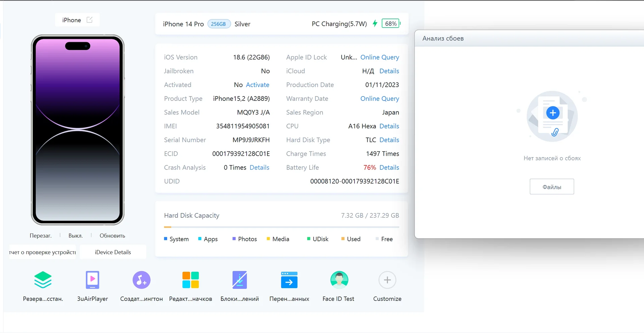The image size is (644, 333).
Task: Click the IMEI number 354811954905081
Action: pyautogui.click(x=243, y=126)
